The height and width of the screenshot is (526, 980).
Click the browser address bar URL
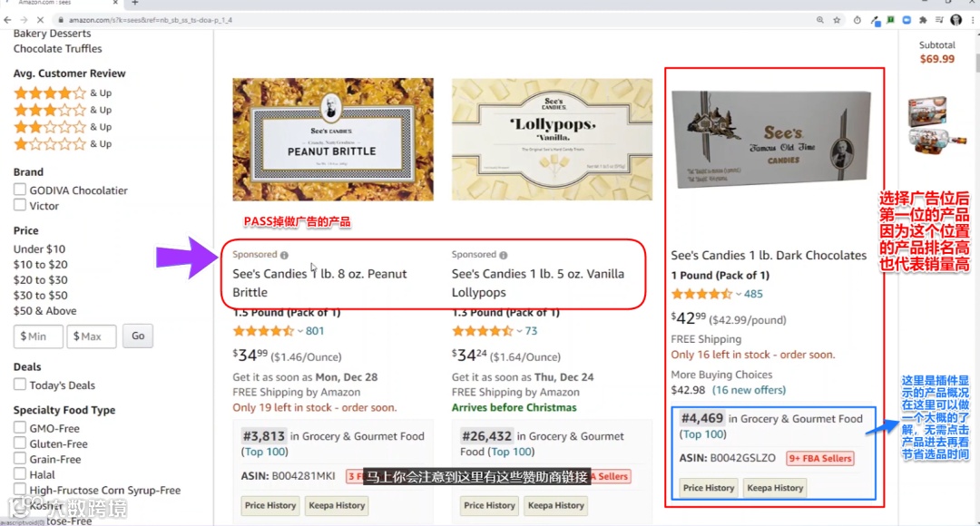pyautogui.click(x=151, y=20)
